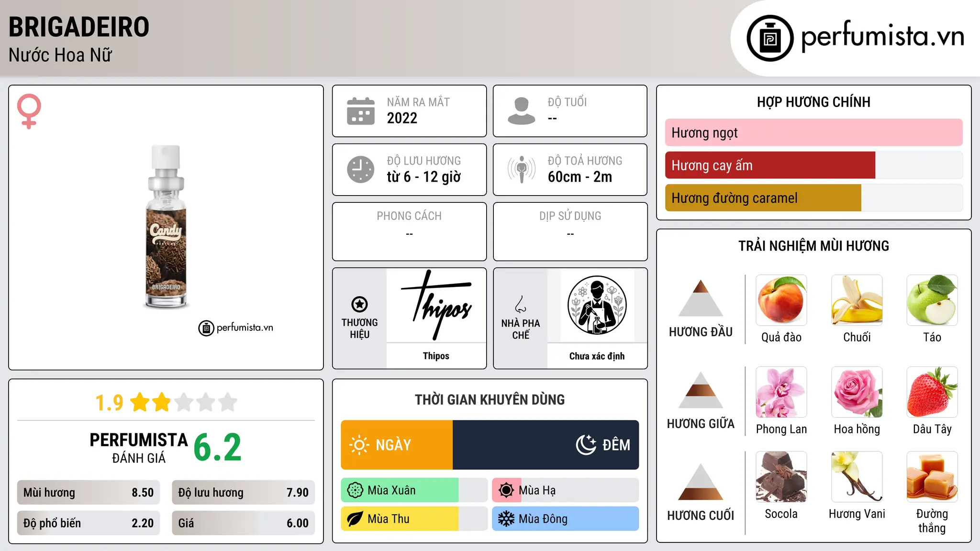Screen dimensions: 980x551
Task: Click the Mùa Thu season bar
Action: tap(414, 519)
